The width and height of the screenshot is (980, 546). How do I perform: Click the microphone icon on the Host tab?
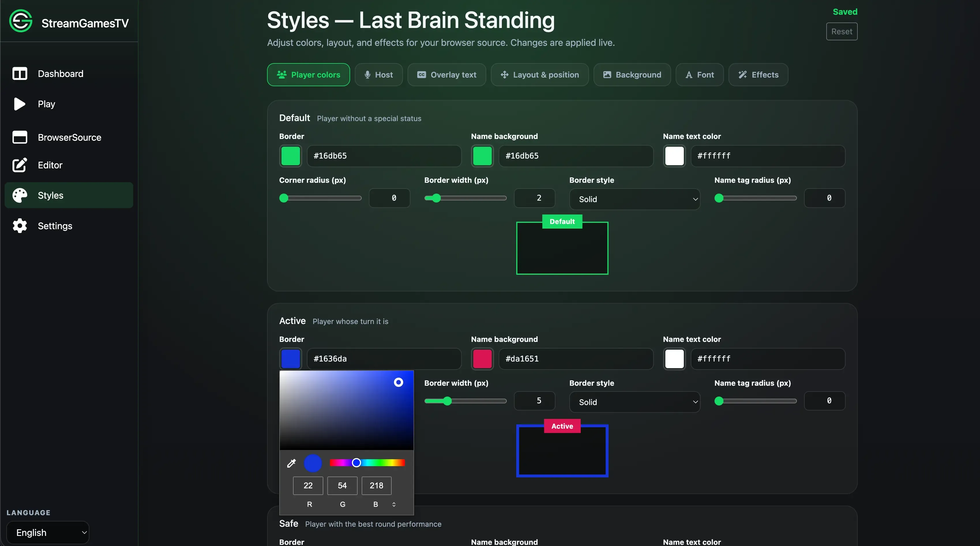tap(367, 75)
